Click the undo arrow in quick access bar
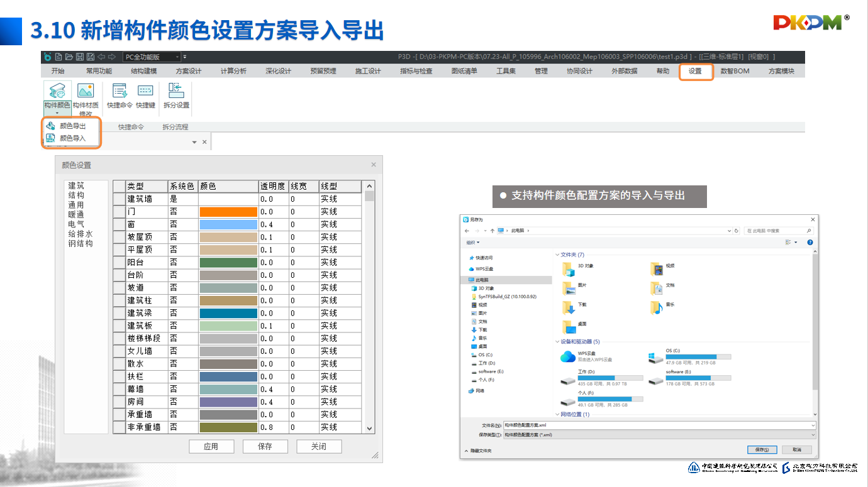 pyautogui.click(x=101, y=57)
